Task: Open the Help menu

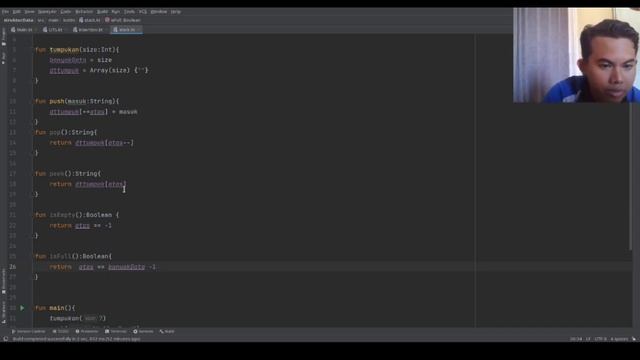Action: point(176,12)
